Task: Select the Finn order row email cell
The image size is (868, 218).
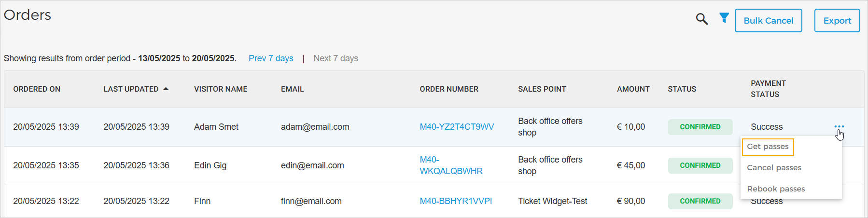Action: tap(311, 201)
